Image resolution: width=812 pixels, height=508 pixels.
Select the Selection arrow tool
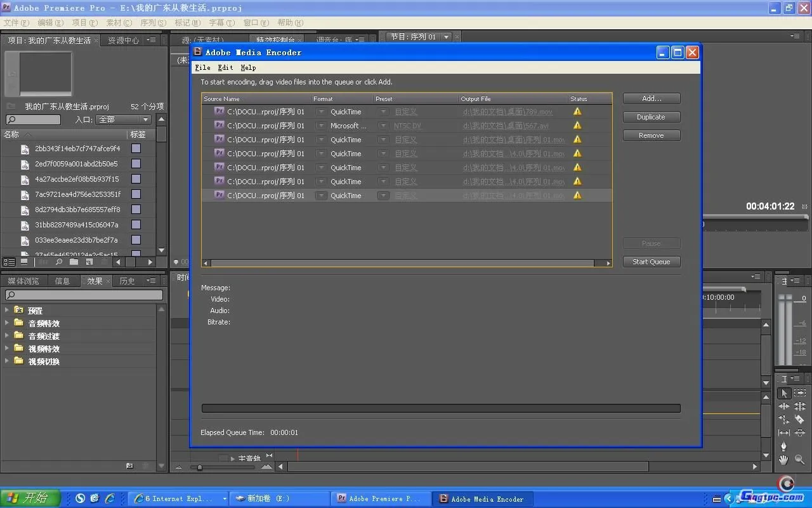[x=785, y=393]
